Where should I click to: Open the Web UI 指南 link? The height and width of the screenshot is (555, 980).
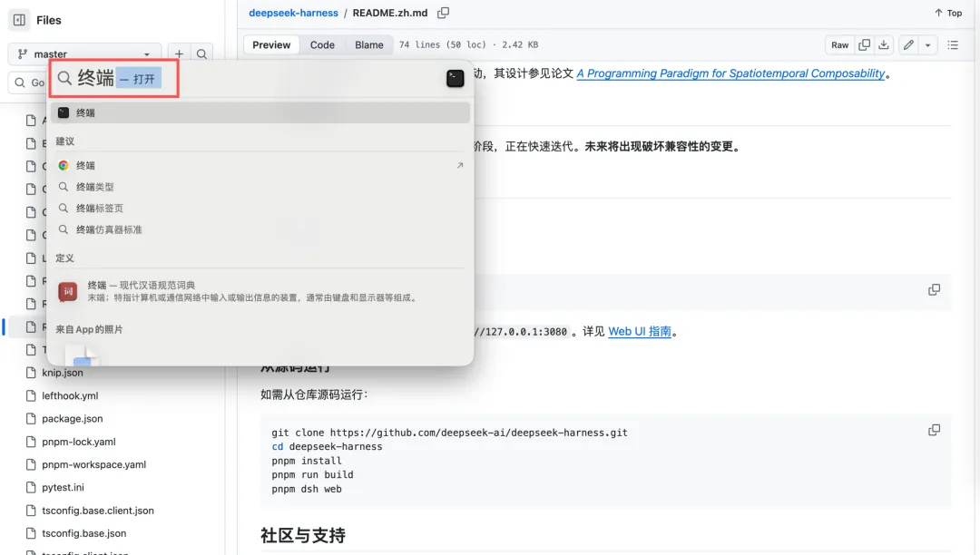coord(640,332)
